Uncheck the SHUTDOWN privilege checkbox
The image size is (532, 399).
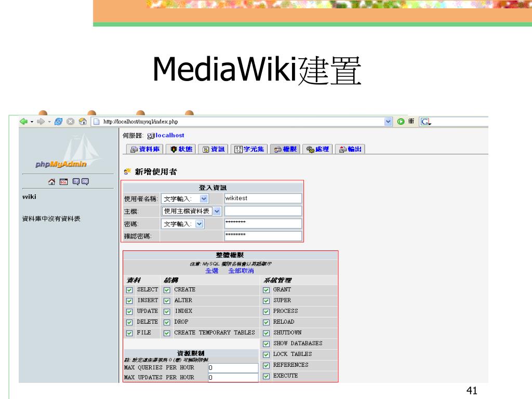point(267,333)
